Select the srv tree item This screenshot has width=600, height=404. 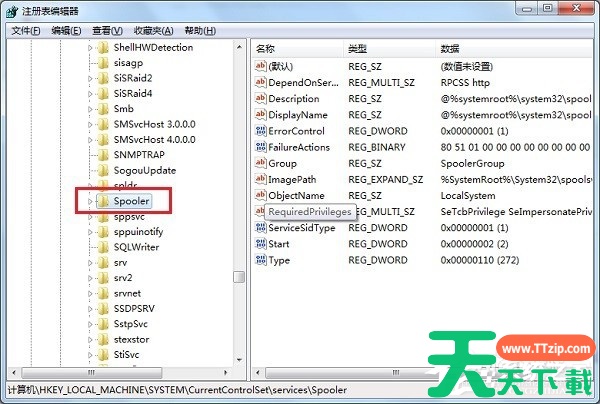tap(120, 263)
